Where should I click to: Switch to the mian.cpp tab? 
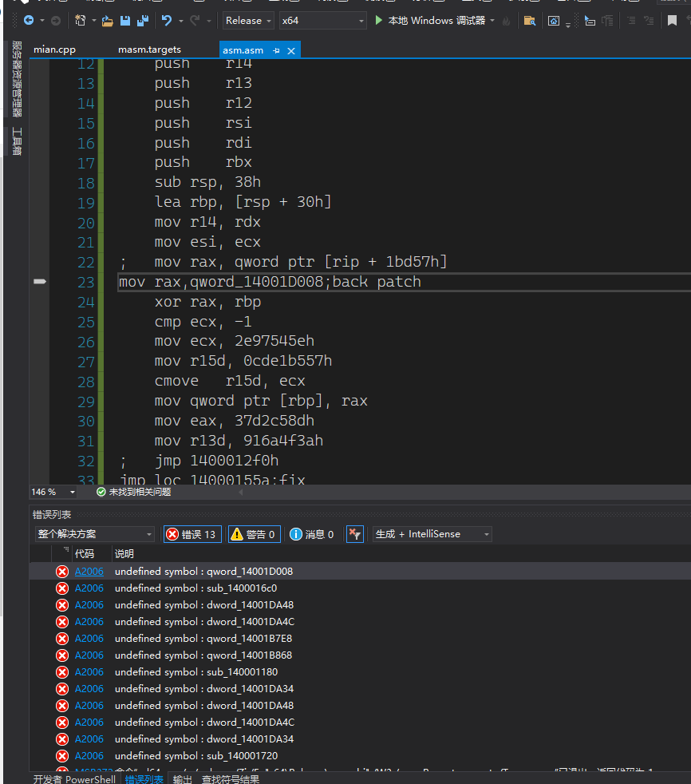pyautogui.click(x=54, y=49)
